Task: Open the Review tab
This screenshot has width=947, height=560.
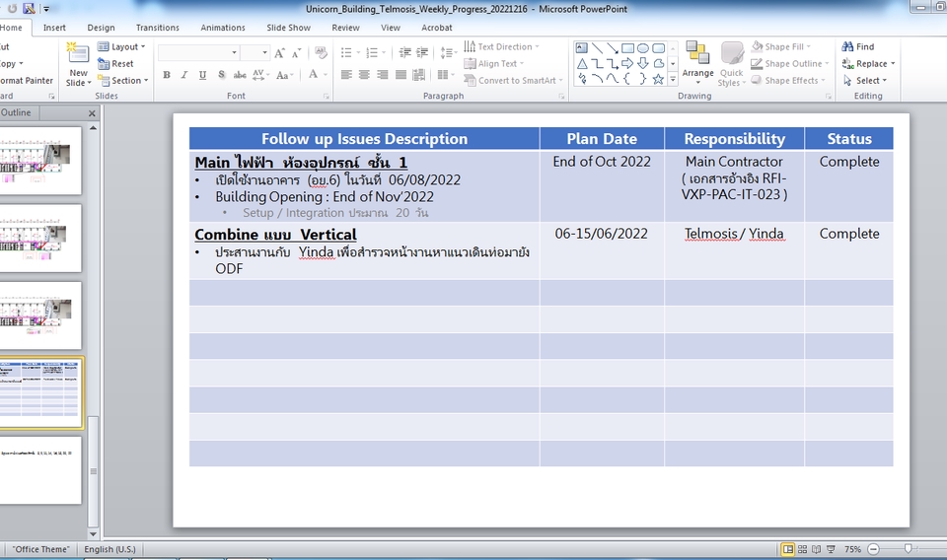Action: 345,28
